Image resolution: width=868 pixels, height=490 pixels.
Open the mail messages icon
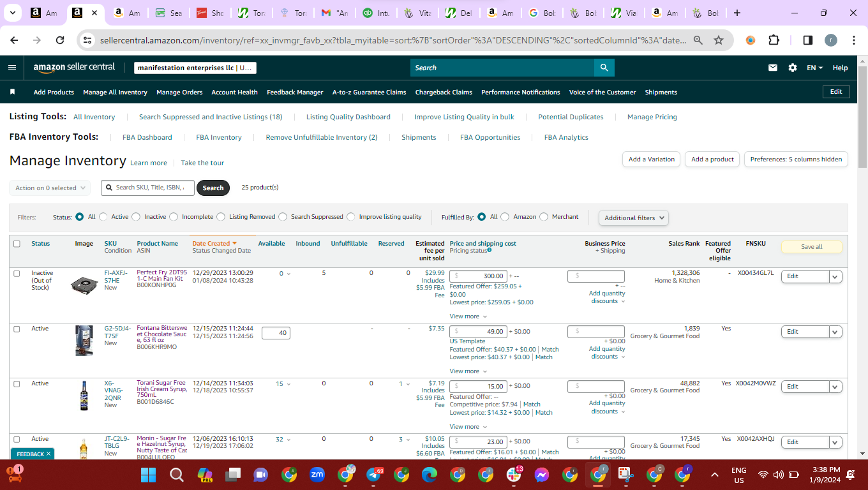click(x=773, y=68)
